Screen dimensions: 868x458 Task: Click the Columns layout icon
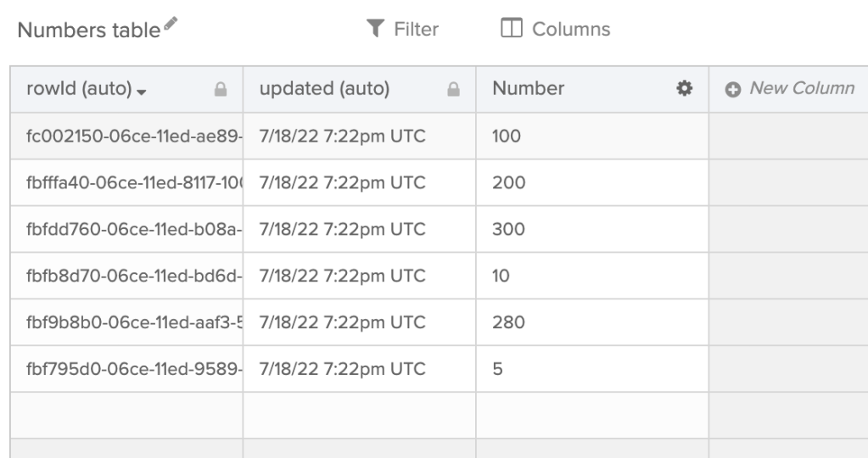[511, 30]
